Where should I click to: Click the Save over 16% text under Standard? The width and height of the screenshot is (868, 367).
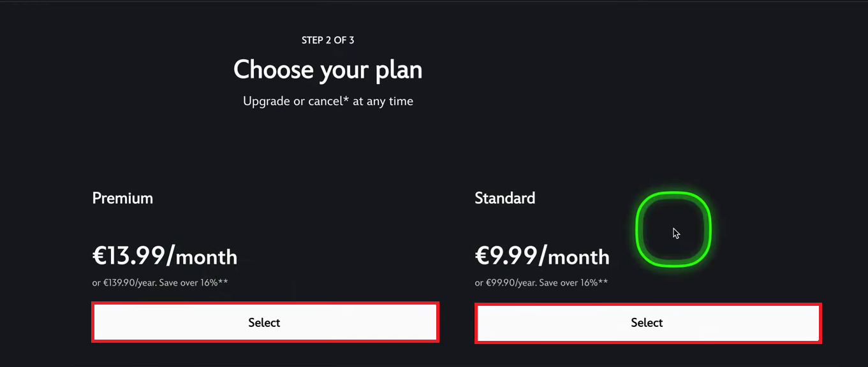pyautogui.click(x=568, y=282)
